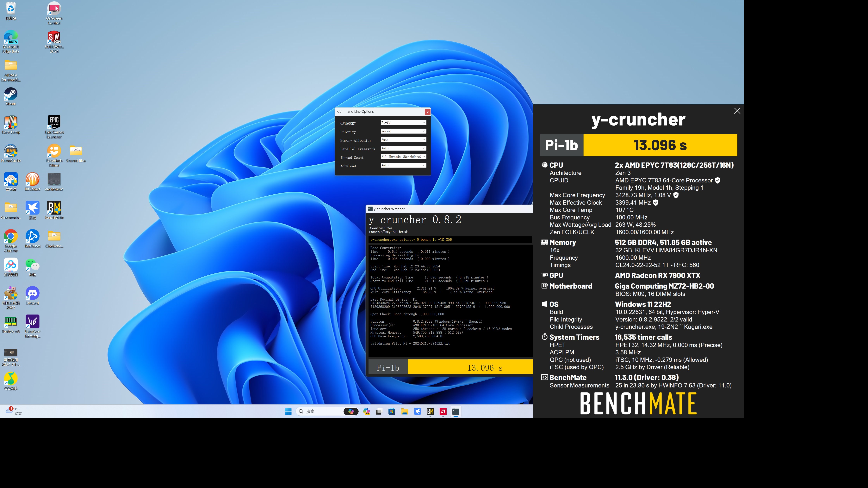Click the taskbar 搜索 search box
Viewport: 868px width, 488px height.
tap(327, 411)
